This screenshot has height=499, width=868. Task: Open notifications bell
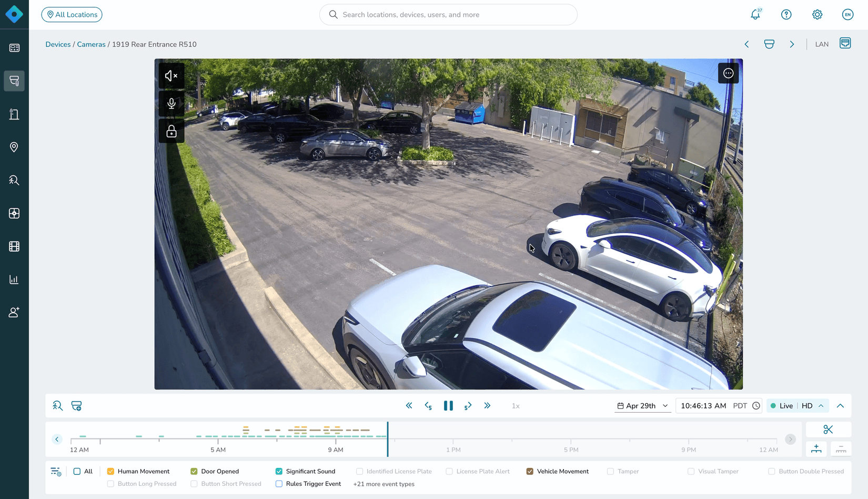click(x=755, y=15)
